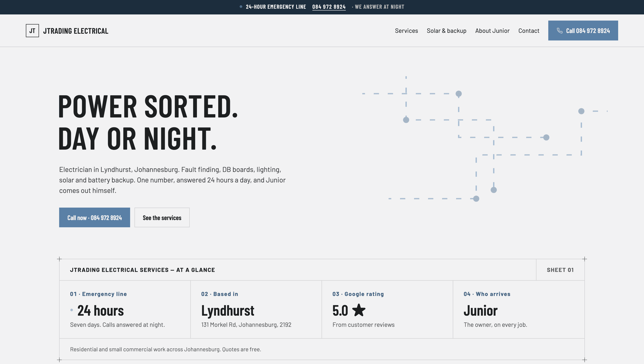Click the star icon beside 5.0

pos(359,310)
